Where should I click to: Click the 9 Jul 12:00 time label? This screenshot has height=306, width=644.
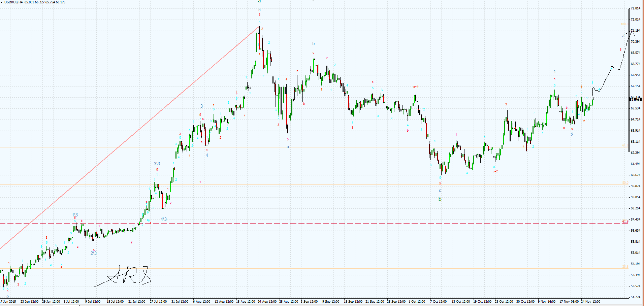pyautogui.click(x=93, y=302)
